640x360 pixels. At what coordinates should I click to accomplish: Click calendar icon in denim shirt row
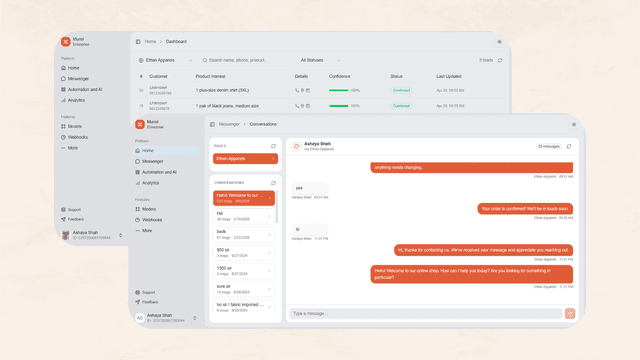[x=308, y=90]
